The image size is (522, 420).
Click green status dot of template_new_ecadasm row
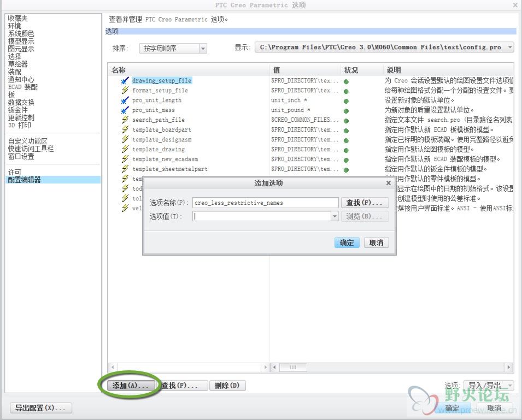click(x=346, y=160)
